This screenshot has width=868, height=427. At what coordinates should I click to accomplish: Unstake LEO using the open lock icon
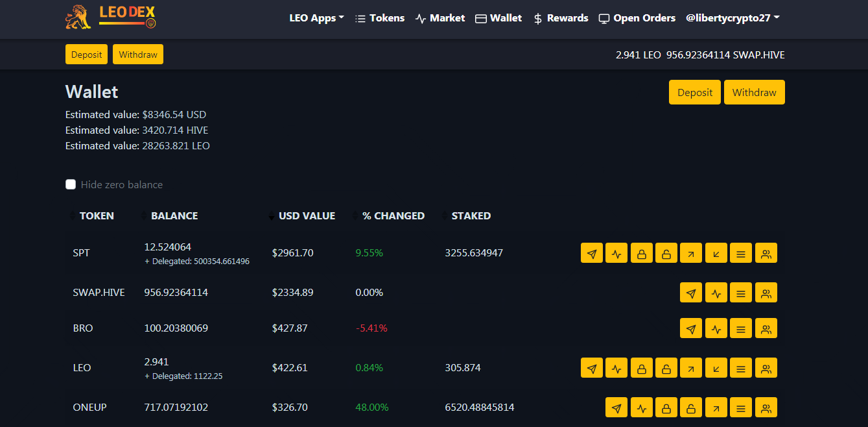pos(666,368)
